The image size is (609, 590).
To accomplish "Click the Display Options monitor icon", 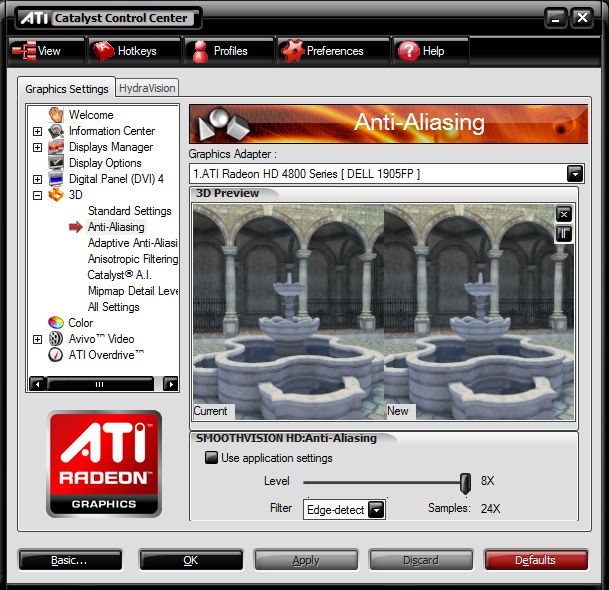I will tap(56, 163).
